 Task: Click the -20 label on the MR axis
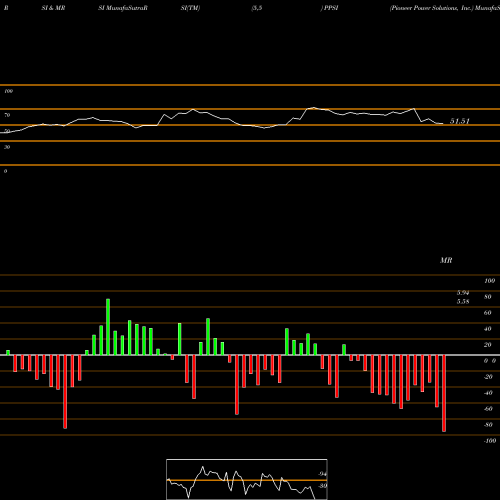point(488,377)
